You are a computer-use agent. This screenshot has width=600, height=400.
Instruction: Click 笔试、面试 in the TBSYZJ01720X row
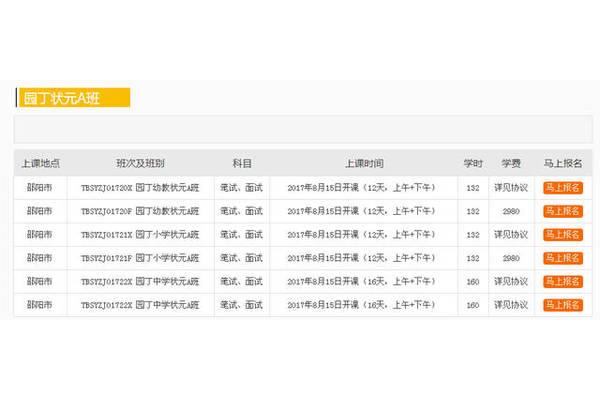[241, 188]
